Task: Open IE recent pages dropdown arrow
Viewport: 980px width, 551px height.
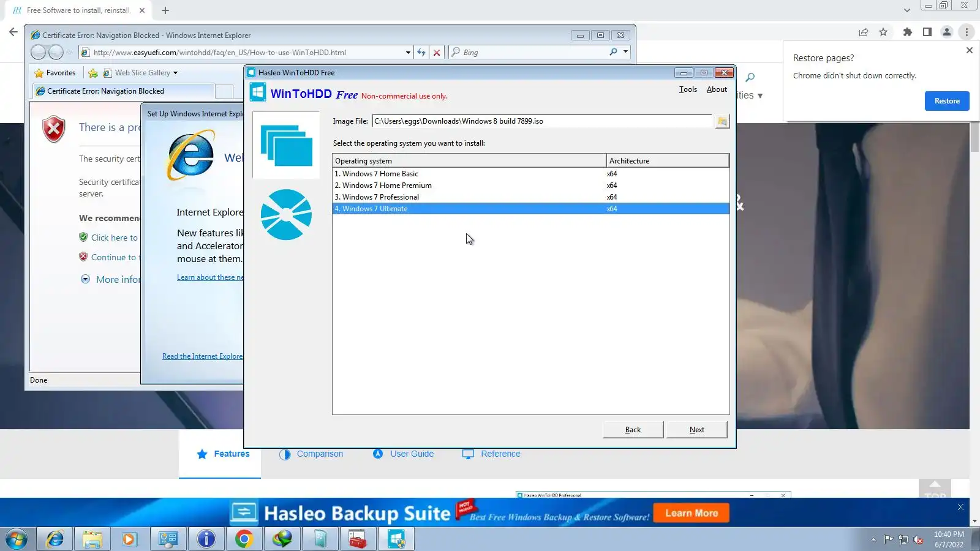Action: (x=69, y=53)
